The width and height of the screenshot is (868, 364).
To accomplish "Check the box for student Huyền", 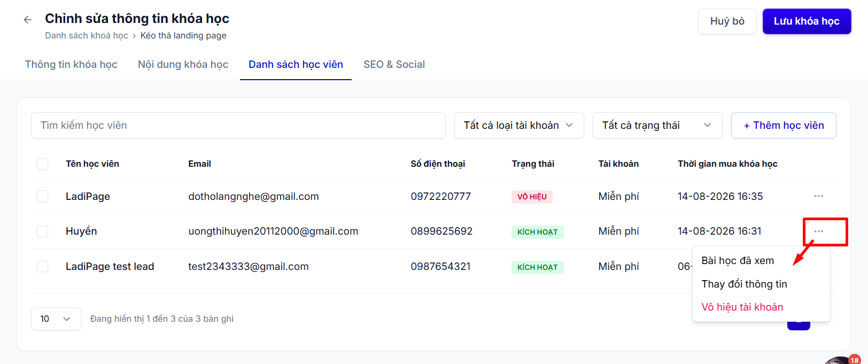I will [43, 231].
